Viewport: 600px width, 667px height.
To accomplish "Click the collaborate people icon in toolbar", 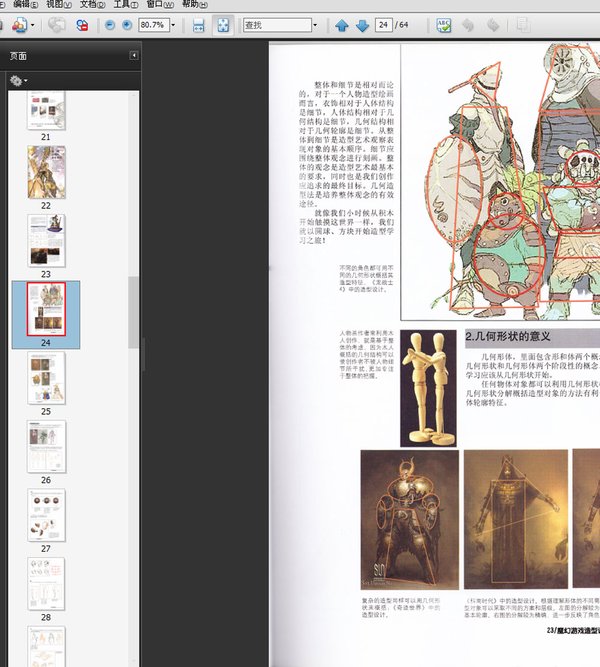I will coord(19,26).
